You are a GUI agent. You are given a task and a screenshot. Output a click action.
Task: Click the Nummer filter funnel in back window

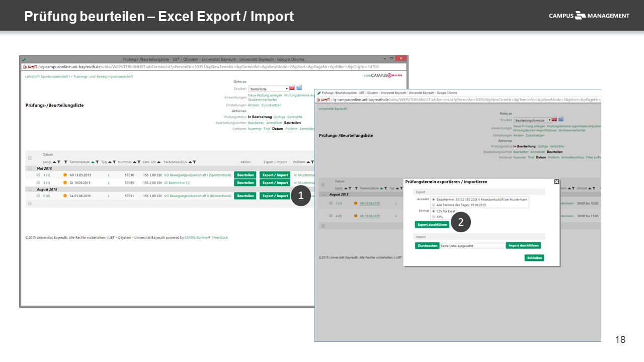coord(138,162)
